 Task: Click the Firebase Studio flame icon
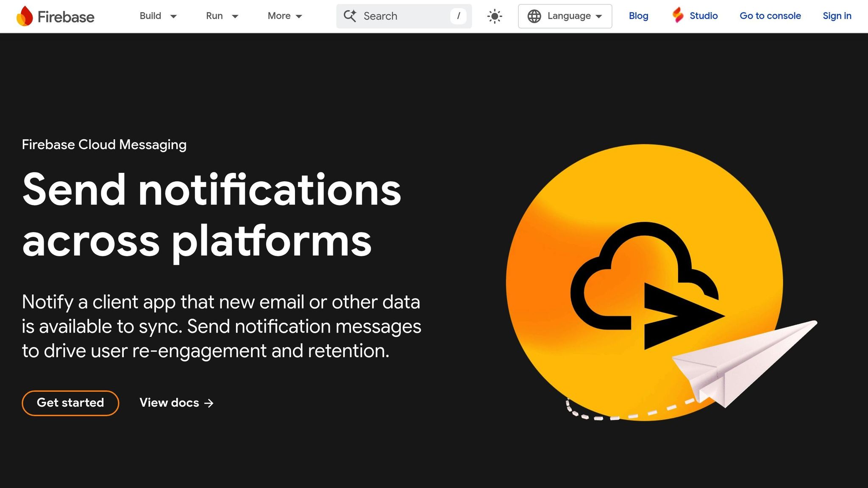(678, 16)
